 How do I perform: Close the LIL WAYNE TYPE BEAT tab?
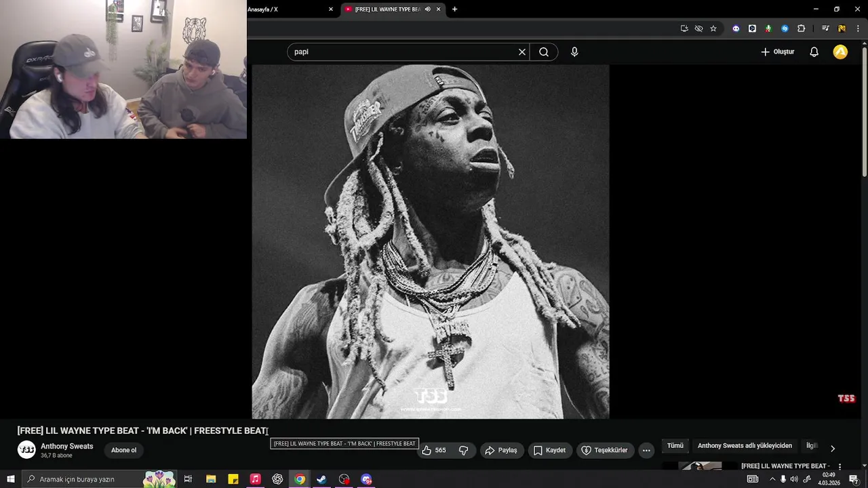(438, 9)
